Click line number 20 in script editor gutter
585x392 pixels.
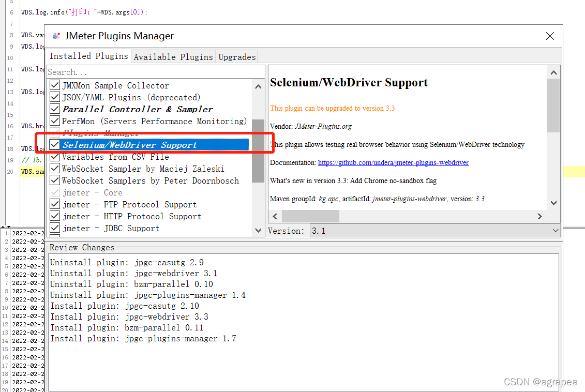10,172
